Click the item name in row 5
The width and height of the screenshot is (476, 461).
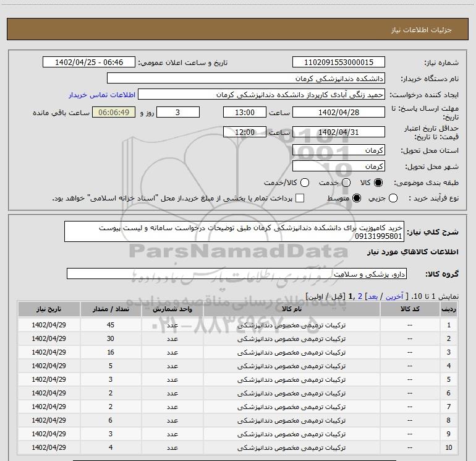point(291,379)
